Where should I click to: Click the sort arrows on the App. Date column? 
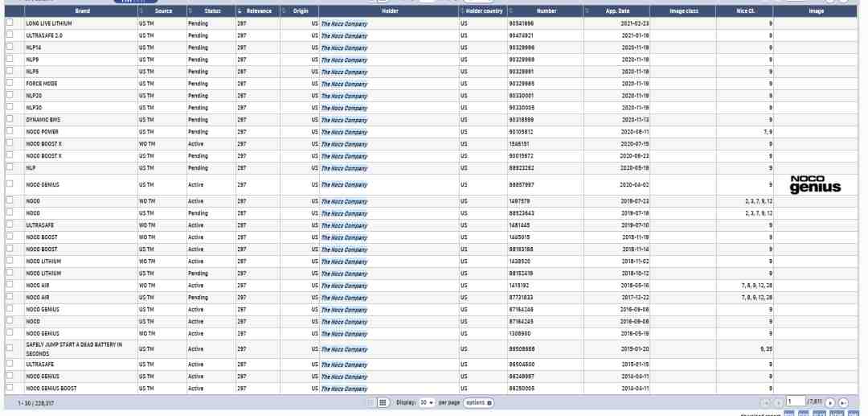click(x=587, y=11)
